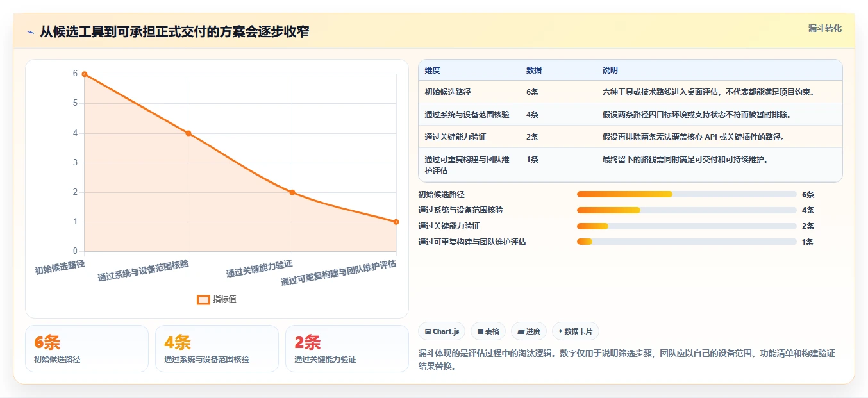Click the 4条 value beside the second progress bar
This screenshot has width=868, height=398.
[x=808, y=210]
